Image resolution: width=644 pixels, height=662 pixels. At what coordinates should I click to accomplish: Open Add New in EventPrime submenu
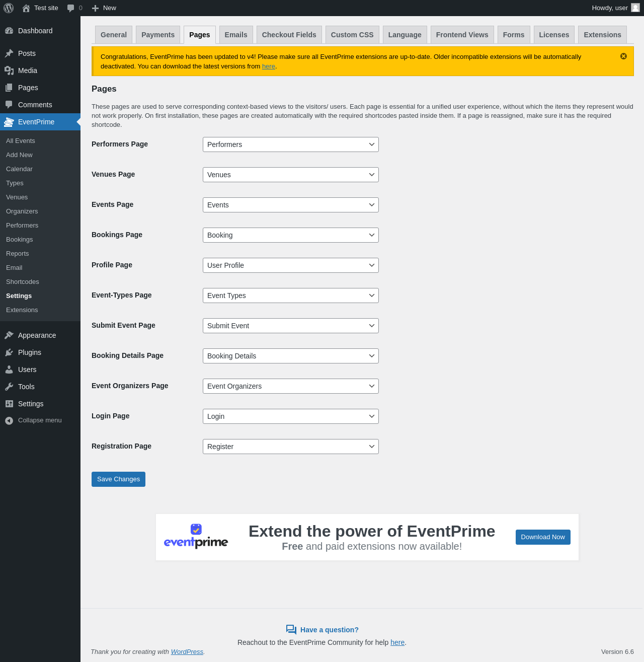tap(40, 155)
